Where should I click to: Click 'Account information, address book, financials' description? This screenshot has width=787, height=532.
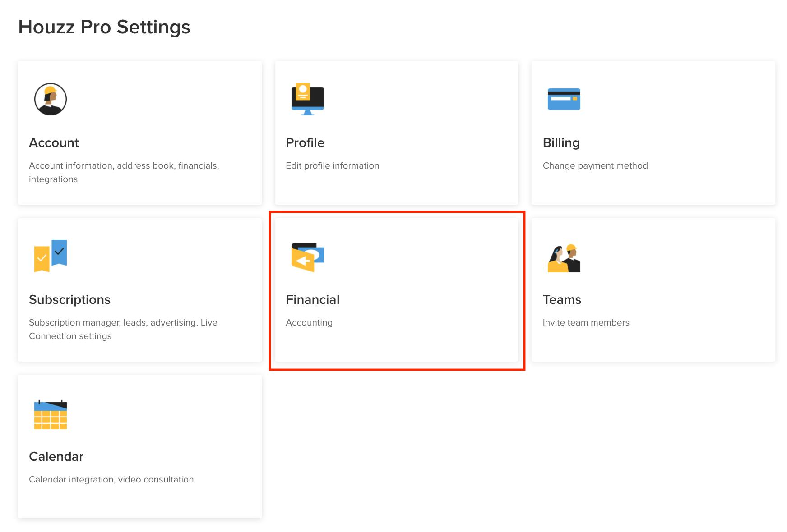point(124,172)
